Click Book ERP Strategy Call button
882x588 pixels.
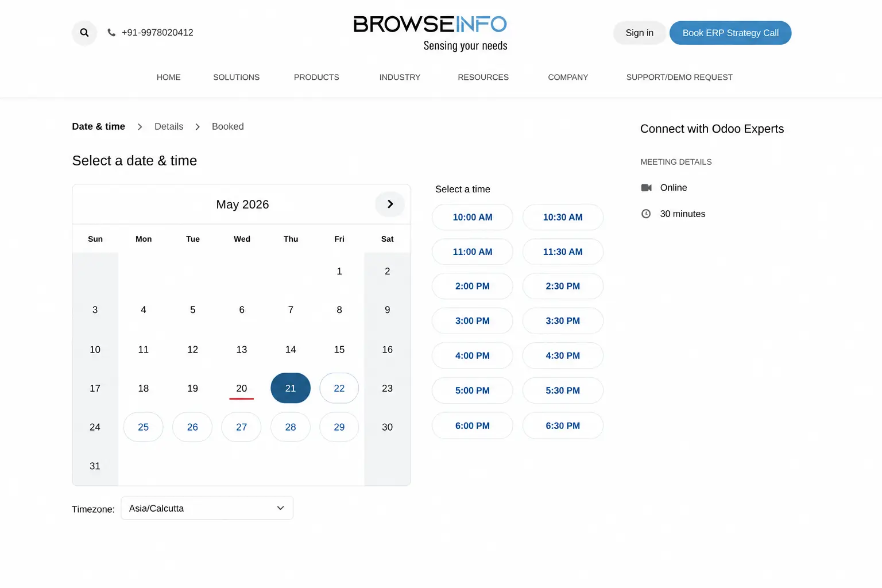(x=730, y=33)
